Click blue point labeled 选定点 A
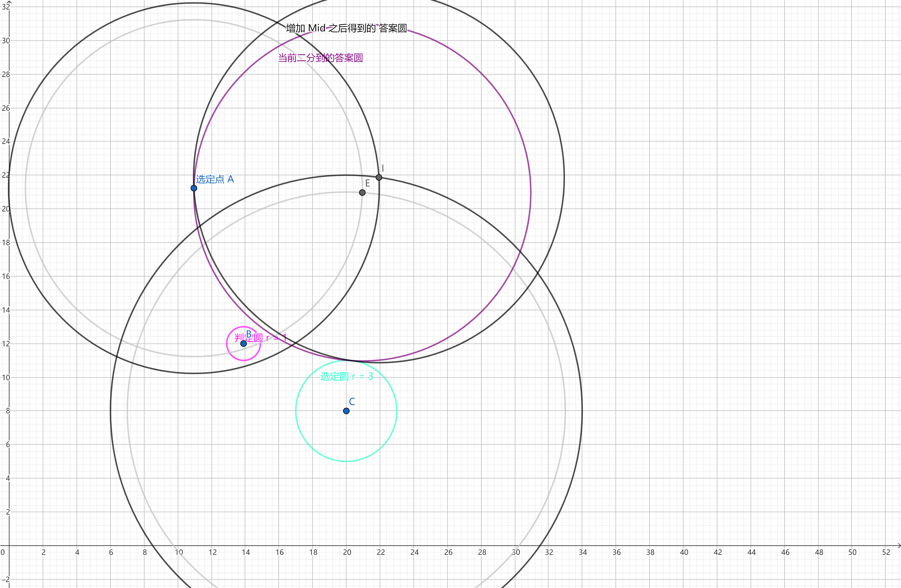 point(194,188)
